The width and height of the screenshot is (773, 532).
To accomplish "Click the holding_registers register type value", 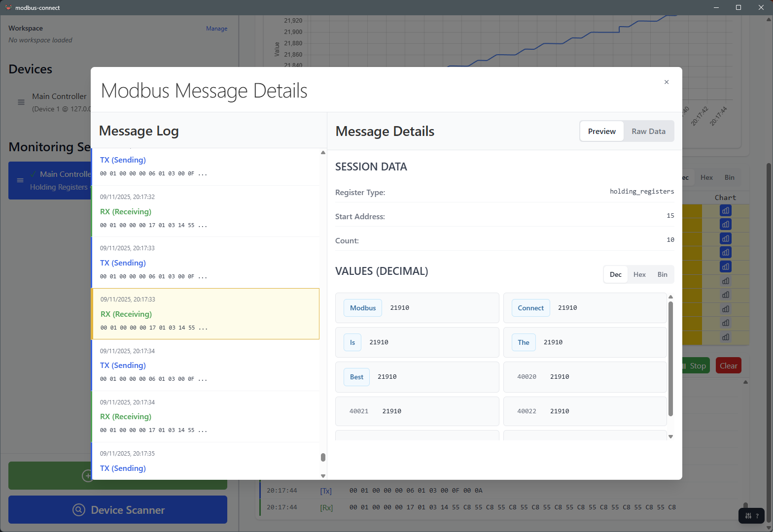I will tap(642, 191).
